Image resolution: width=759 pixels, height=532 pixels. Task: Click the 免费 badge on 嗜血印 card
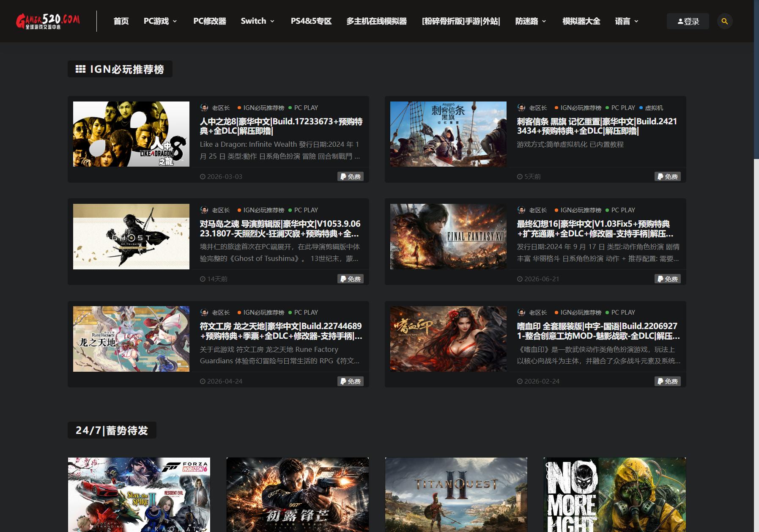(x=668, y=381)
